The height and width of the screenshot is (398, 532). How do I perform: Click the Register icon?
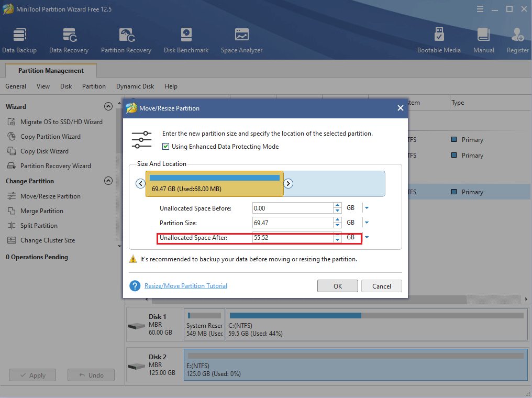(518, 41)
